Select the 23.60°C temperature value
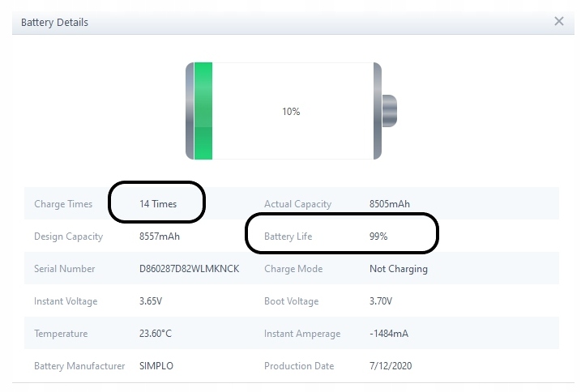The image size is (581, 392). coord(156,334)
